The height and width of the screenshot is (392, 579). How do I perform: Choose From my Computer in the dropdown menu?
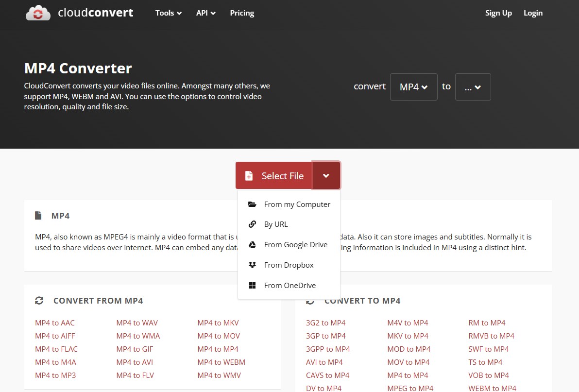tap(297, 204)
